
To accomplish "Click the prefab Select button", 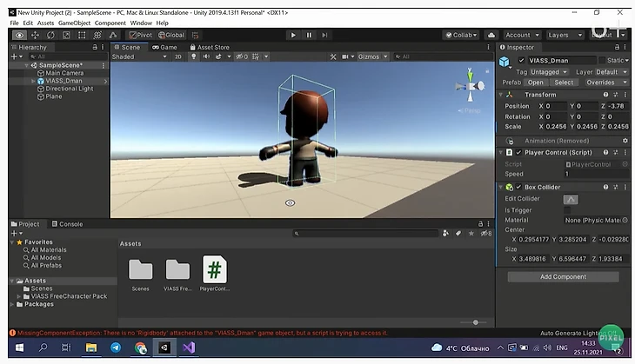I will pos(564,83).
